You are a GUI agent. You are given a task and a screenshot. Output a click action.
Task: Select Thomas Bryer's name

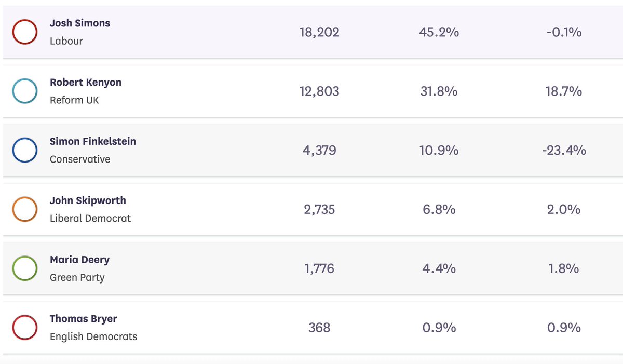84,319
